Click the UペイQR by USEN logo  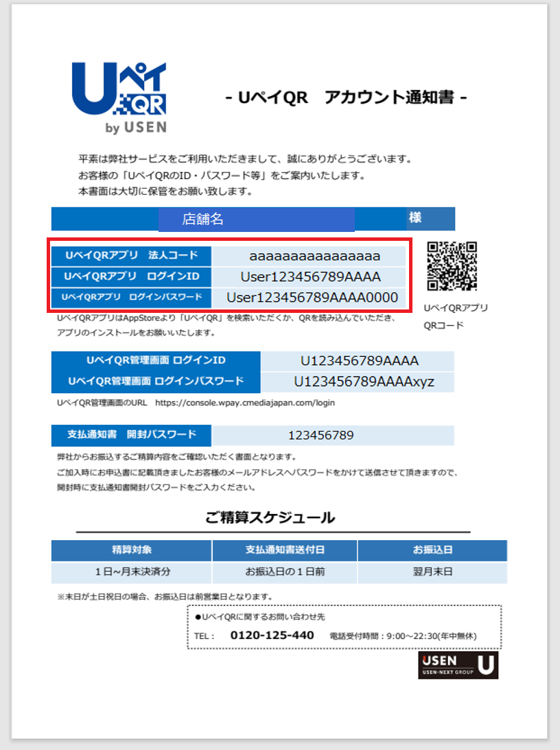coord(118,97)
